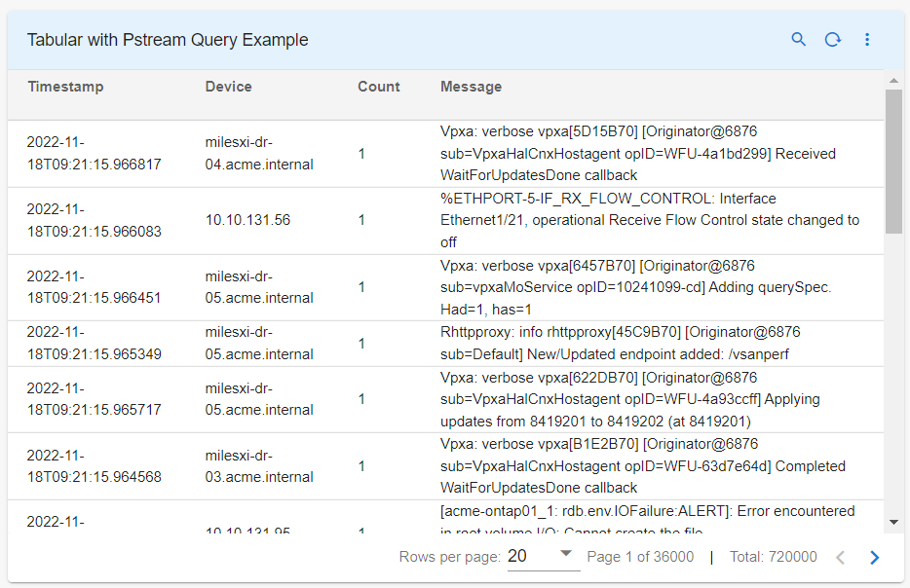This screenshot has width=910, height=588.
Task: Open the three-dot more options menu
Action: 867,40
